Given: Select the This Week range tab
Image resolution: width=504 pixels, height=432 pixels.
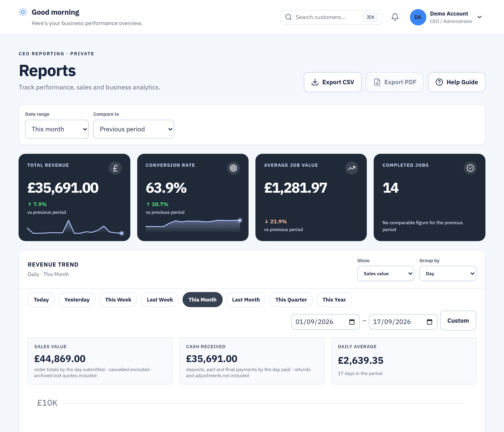Looking at the screenshot, I should 118,300.
